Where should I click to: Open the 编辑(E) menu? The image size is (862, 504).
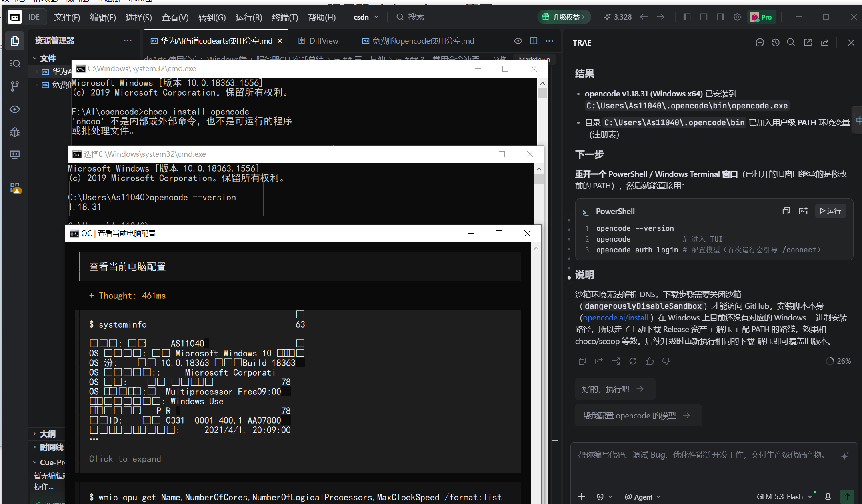tap(103, 17)
